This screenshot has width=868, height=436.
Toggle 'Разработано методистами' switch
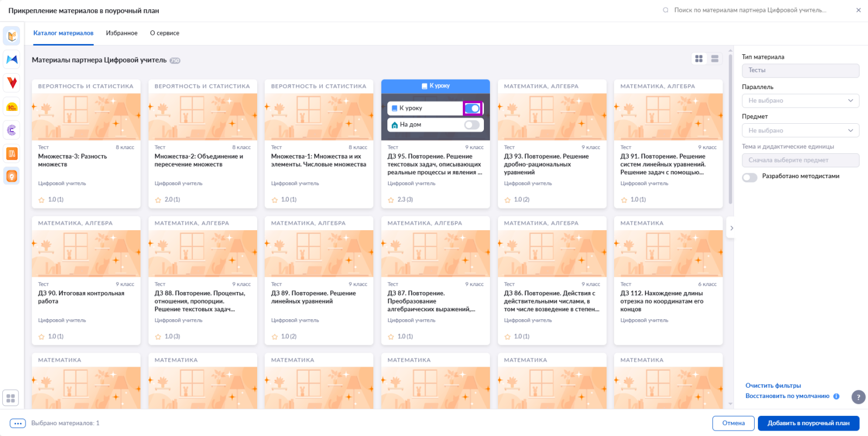(x=750, y=177)
